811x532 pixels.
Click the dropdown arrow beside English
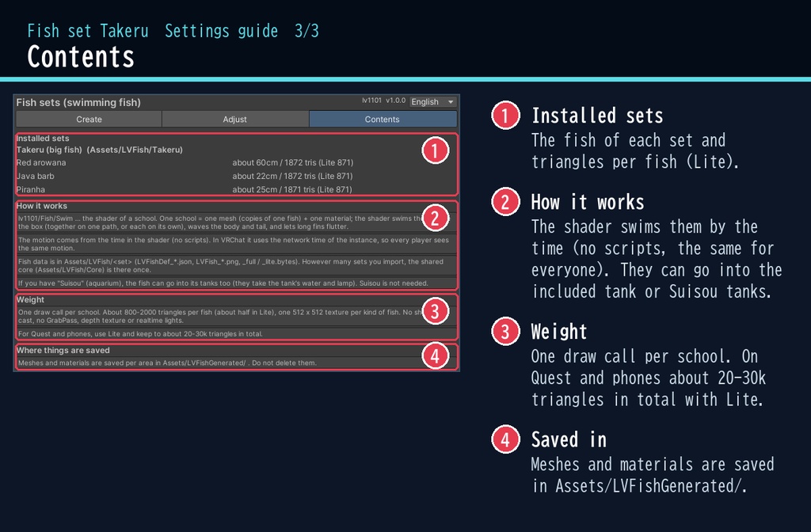[x=451, y=102]
